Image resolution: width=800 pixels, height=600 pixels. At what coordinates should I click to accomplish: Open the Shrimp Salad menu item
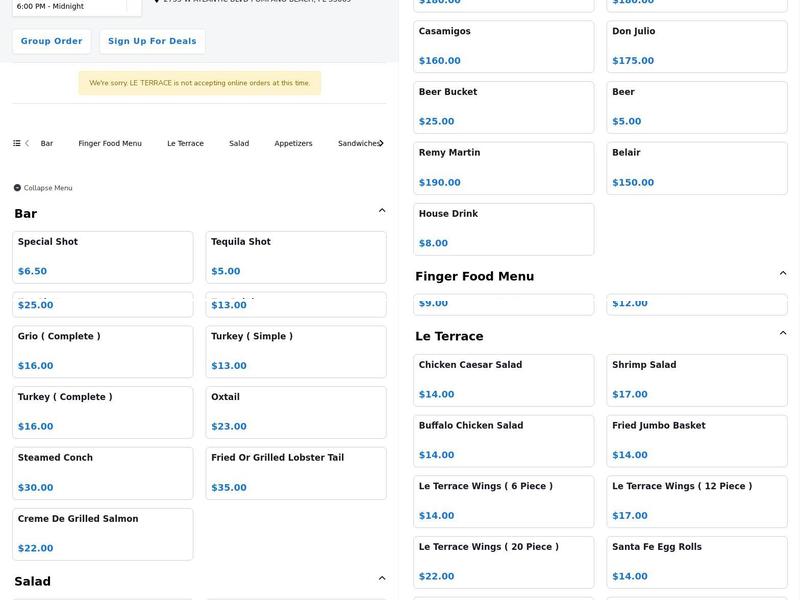696,380
